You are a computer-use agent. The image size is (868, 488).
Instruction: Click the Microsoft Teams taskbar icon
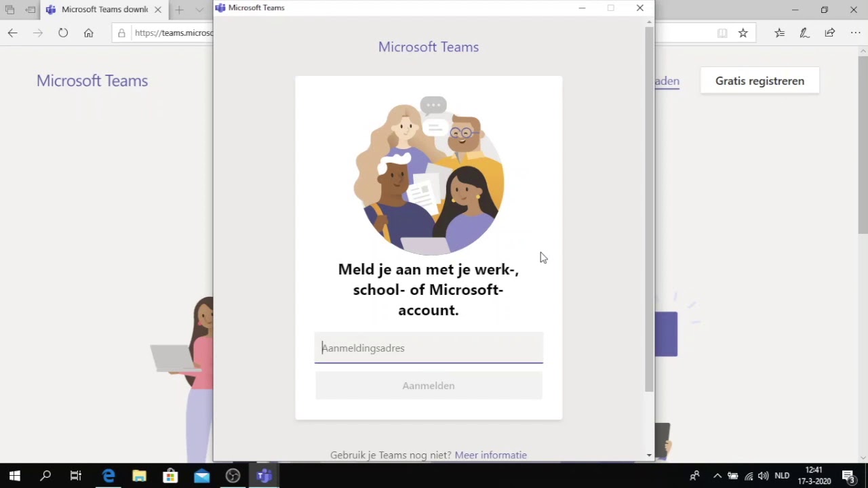click(264, 476)
